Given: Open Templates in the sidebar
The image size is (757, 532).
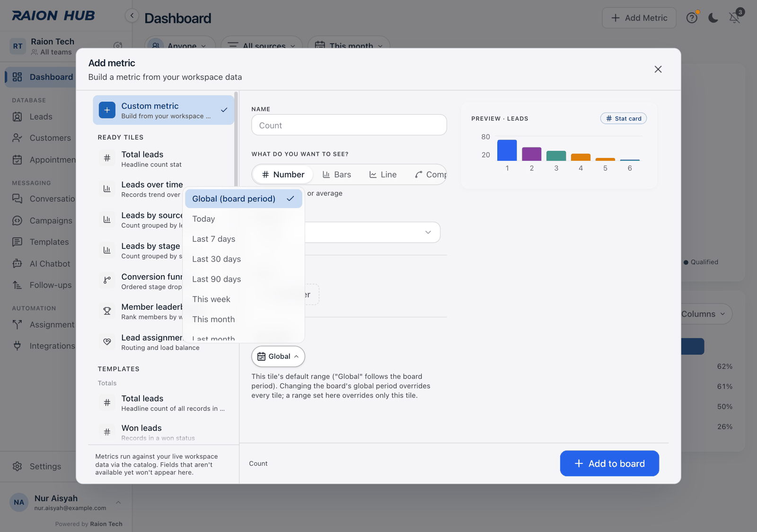Looking at the screenshot, I should coord(41,242).
